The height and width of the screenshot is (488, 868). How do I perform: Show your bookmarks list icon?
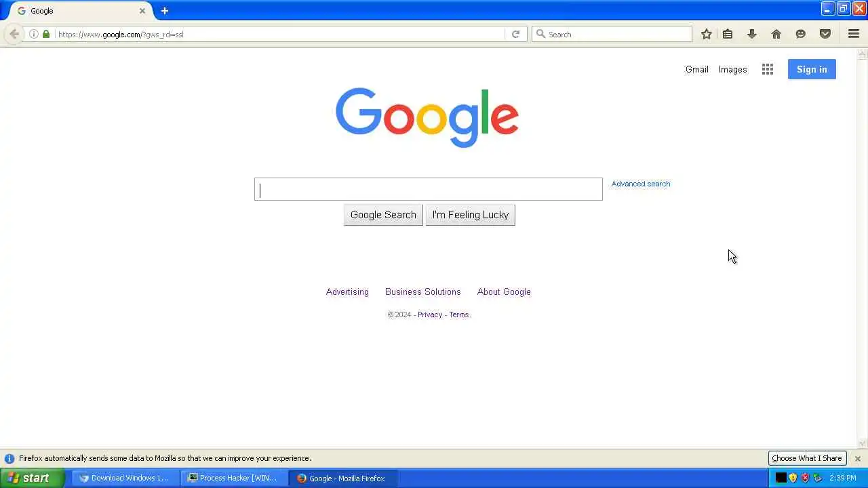728,34
